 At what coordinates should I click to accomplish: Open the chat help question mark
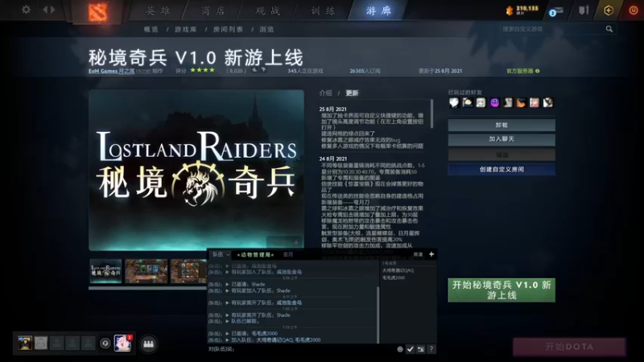pyautogui.click(x=431, y=349)
